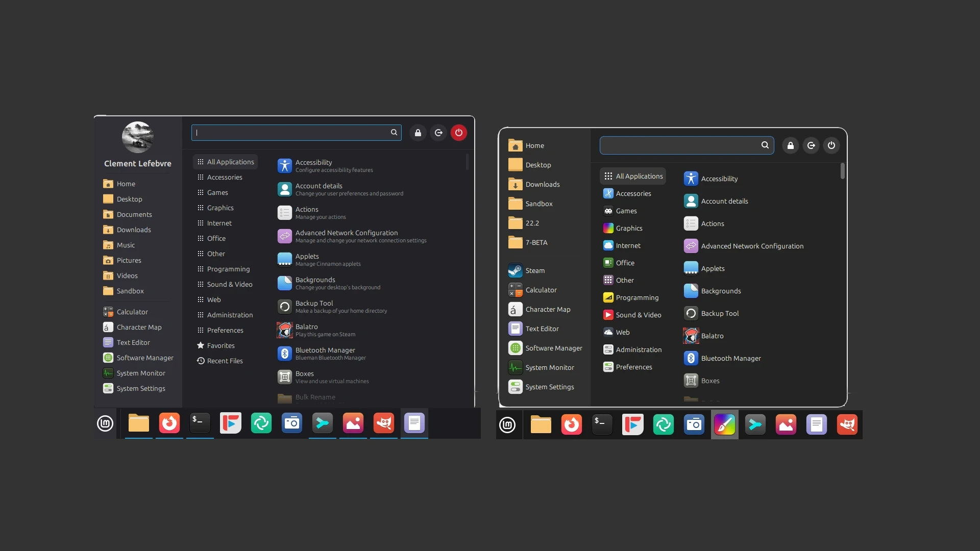Image resolution: width=980 pixels, height=551 pixels.
Task: Click the search field in right menu
Action: point(679,145)
